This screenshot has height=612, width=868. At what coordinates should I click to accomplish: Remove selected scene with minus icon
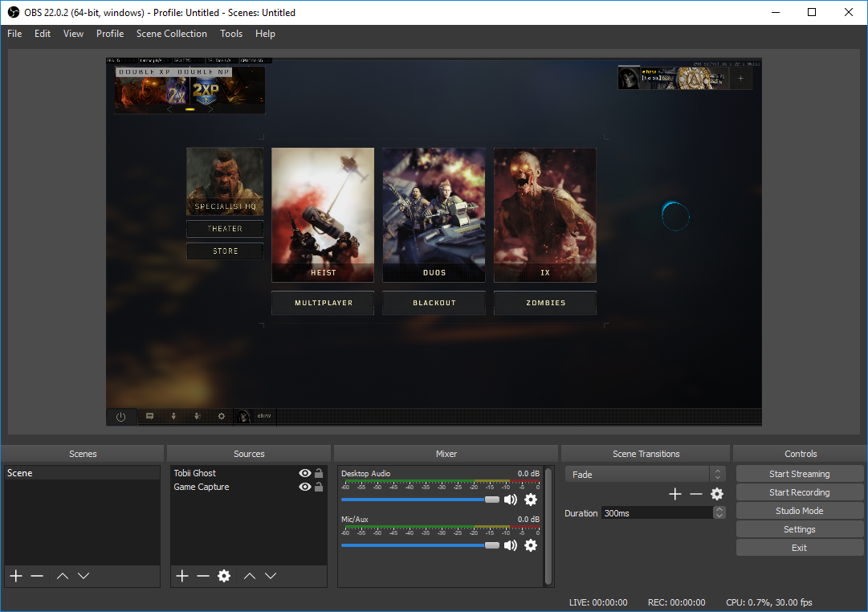[x=37, y=576]
